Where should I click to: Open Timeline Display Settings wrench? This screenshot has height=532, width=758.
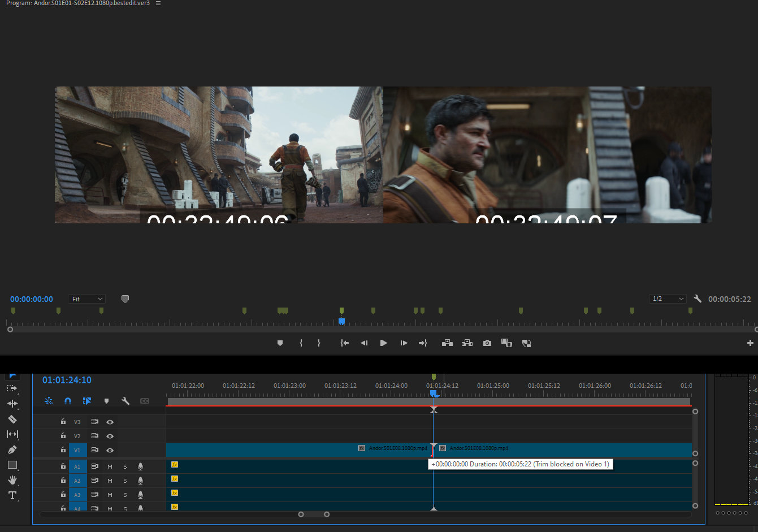[125, 401]
